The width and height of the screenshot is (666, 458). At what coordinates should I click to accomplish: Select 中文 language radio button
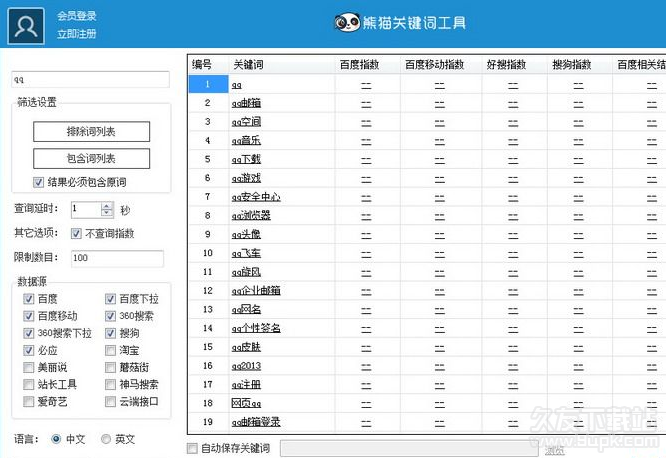(x=56, y=439)
